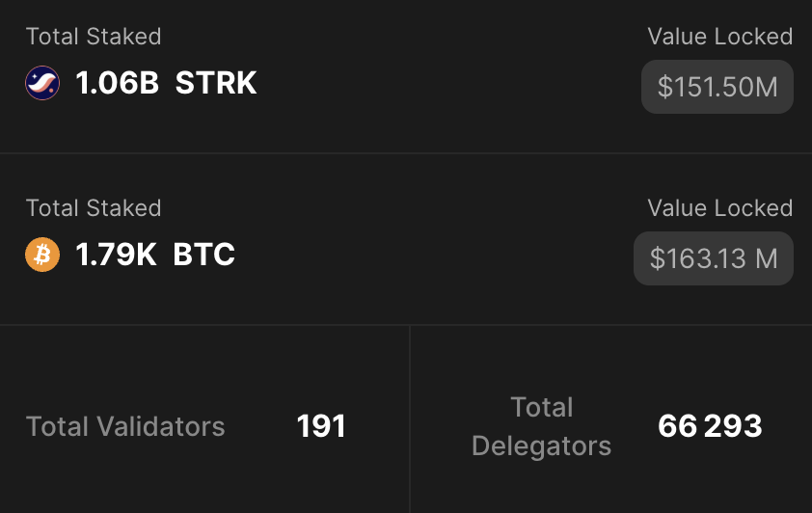Click the word Total above Delegators
812x513 pixels.
click(542, 407)
